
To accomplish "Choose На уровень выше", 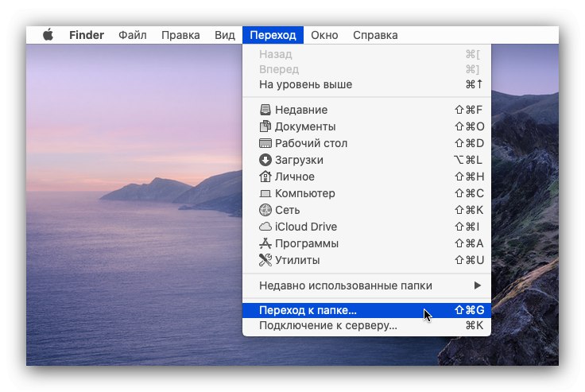I will coord(366,84).
